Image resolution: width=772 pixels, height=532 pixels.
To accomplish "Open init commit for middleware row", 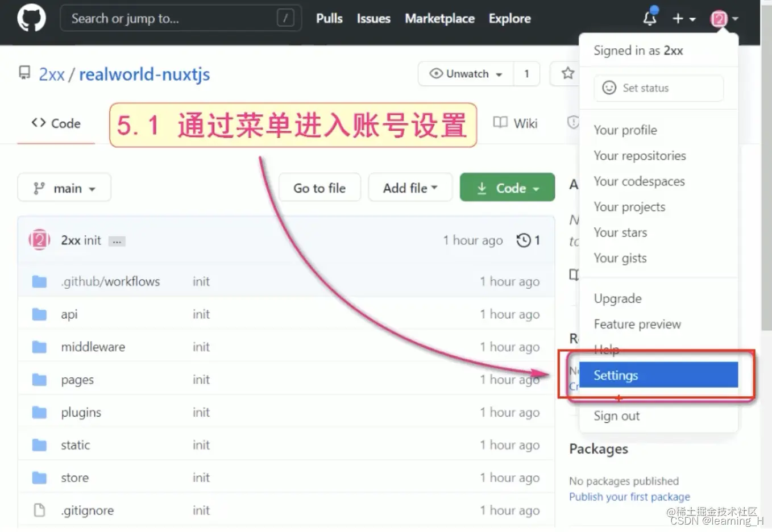I will click(201, 347).
